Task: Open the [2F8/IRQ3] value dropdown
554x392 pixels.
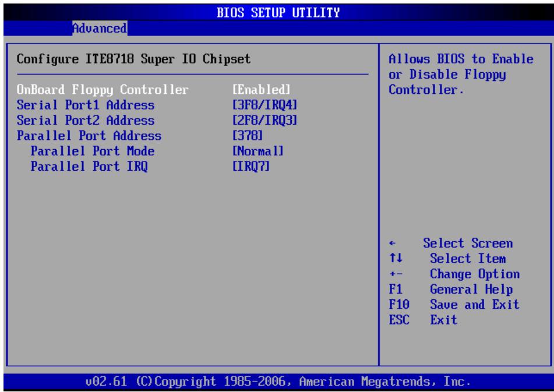Action: [x=264, y=121]
